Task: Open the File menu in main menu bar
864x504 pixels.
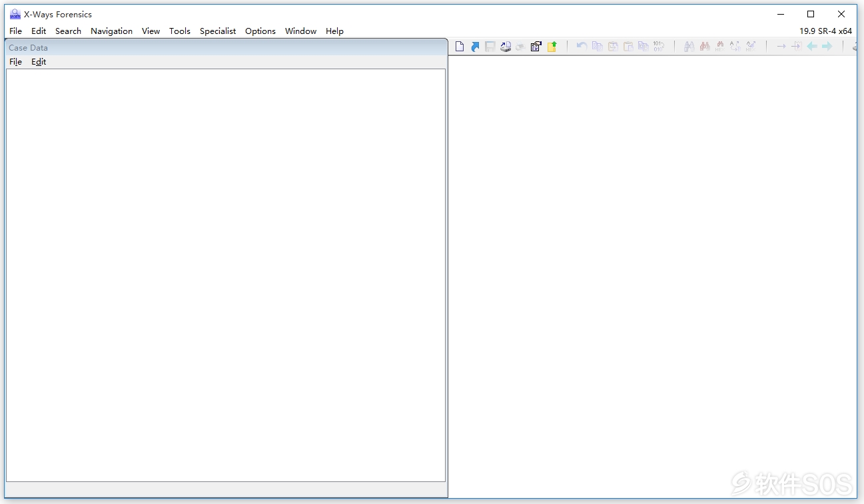Action: [x=16, y=31]
